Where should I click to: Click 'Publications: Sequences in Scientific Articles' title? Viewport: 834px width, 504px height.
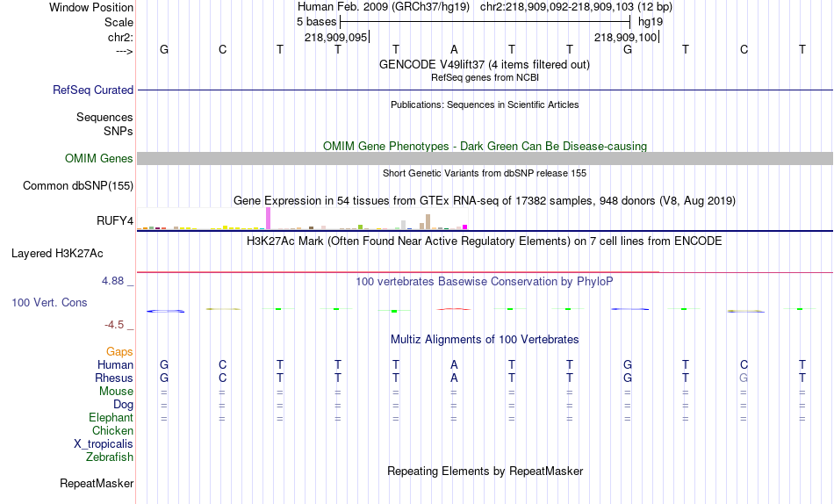pos(485,104)
